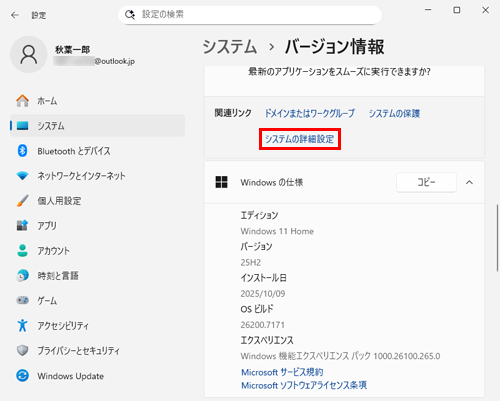This screenshot has width=500, height=401.
Task: Open ネットワークとインターネット settings
Action: click(x=97, y=176)
